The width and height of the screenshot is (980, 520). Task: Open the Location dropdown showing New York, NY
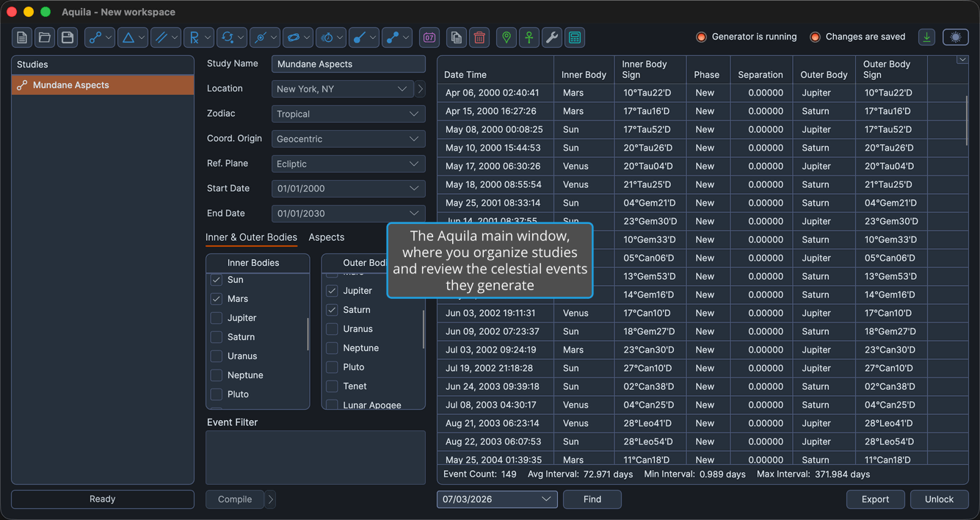[342, 89]
